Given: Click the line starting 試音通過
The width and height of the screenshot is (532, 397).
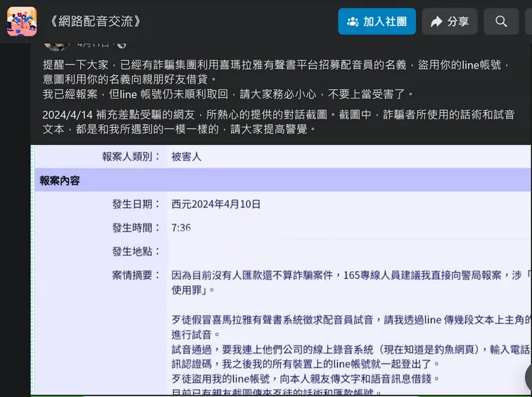Looking at the screenshot, I should (x=351, y=349).
